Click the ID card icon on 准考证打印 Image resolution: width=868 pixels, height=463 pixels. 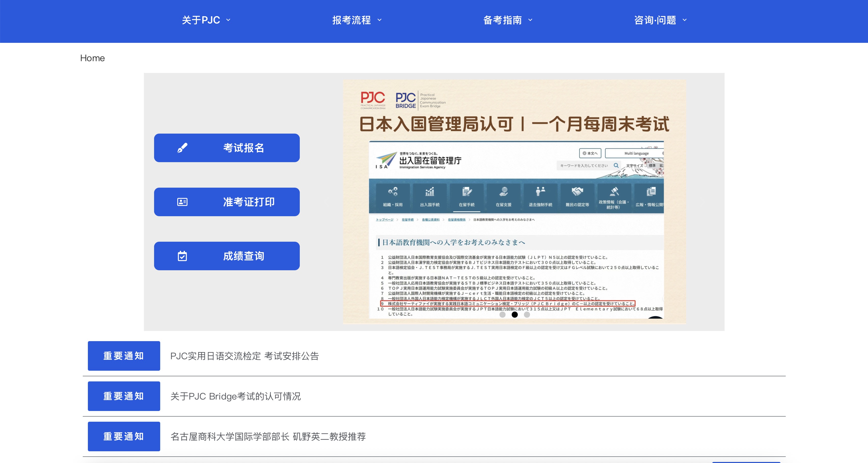point(182,202)
